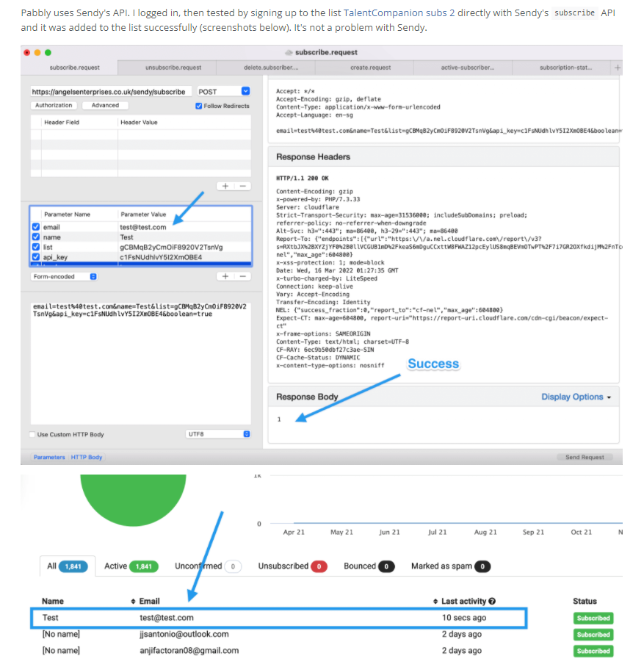The width and height of the screenshot is (644, 667).
Task: Open the TalentCompanion subs 2 link
Action: [399, 12]
